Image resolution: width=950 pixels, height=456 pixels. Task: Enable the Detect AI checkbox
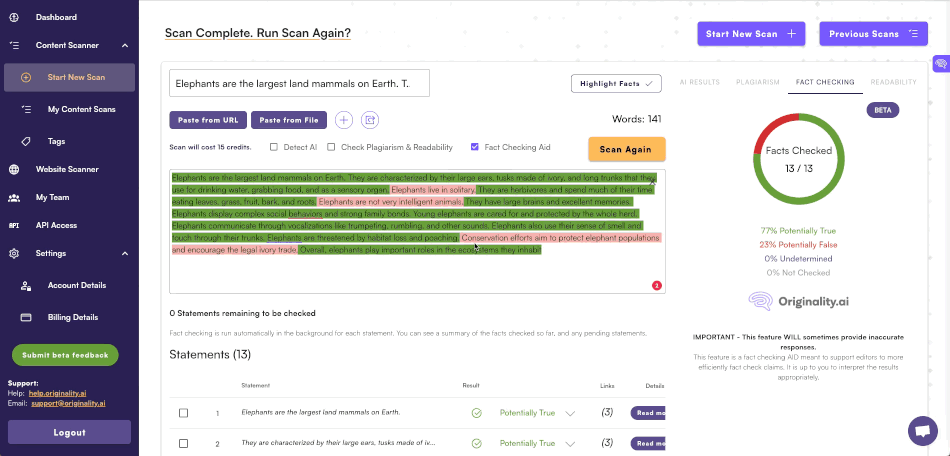pyautogui.click(x=274, y=147)
